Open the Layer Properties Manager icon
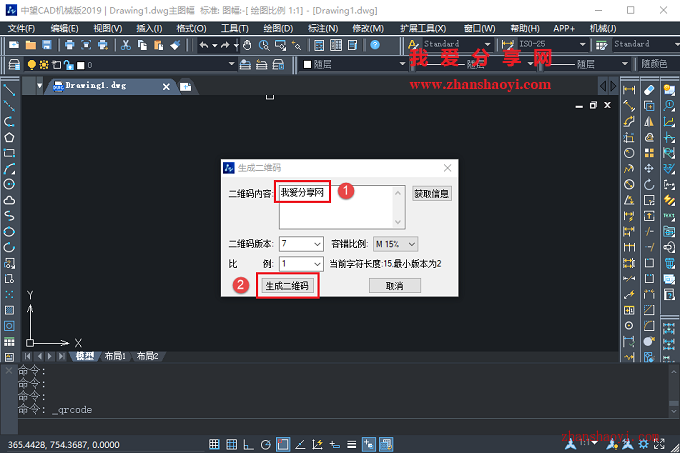Screen dimensions: 680x453 [14, 65]
